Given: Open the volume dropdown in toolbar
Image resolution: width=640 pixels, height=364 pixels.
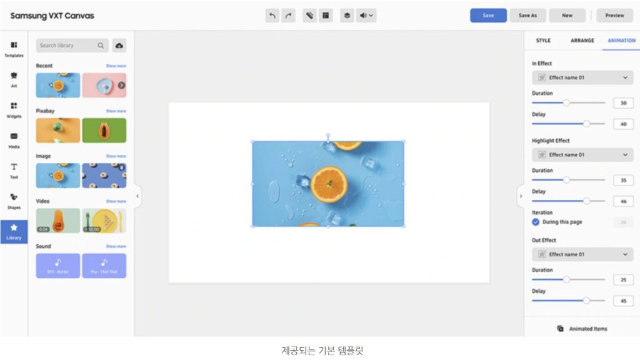Looking at the screenshot, I should pyautogui.click(x=367, y=16).
